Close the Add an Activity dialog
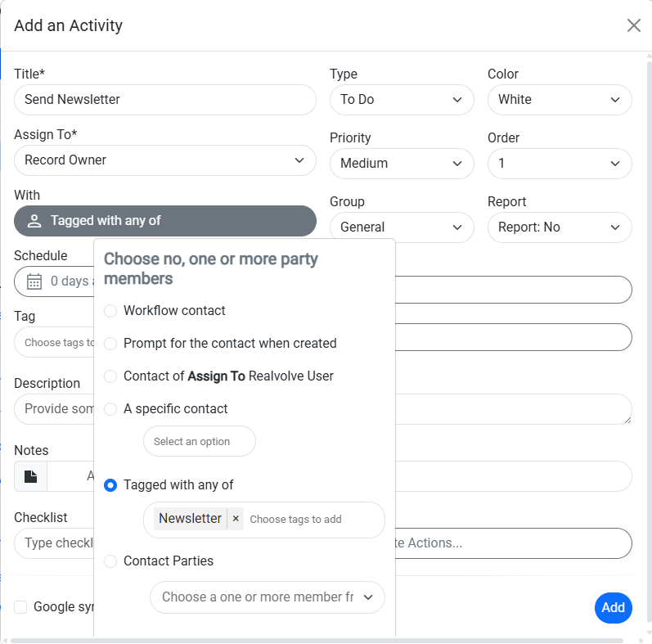652x644 pixels. pos(633,25)
